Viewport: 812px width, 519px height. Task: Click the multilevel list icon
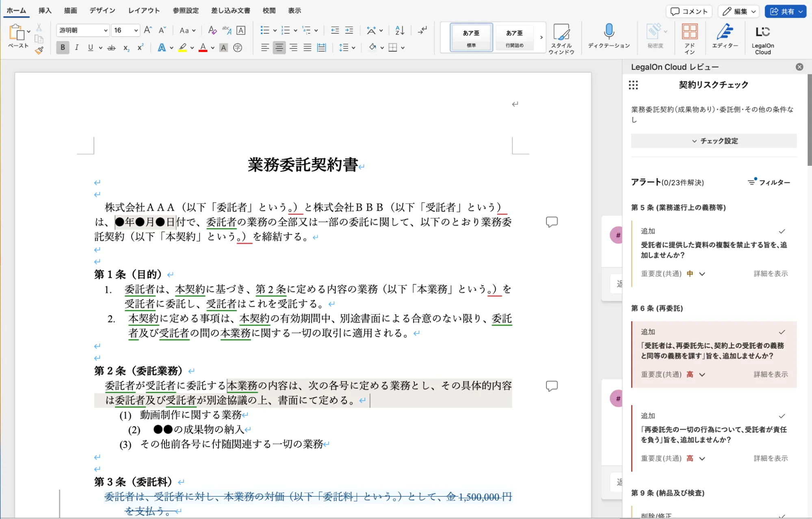click(x=307, y=30)
